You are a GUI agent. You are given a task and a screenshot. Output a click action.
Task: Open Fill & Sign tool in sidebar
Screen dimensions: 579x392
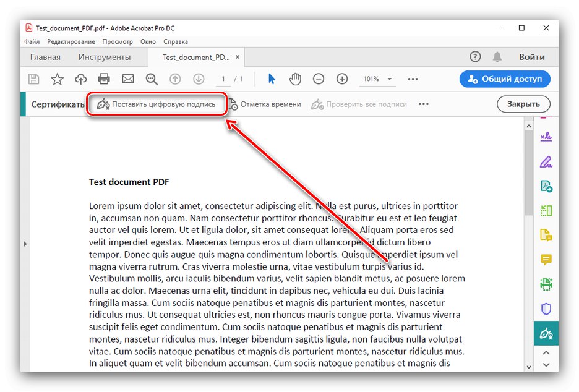tap(546, 137)
